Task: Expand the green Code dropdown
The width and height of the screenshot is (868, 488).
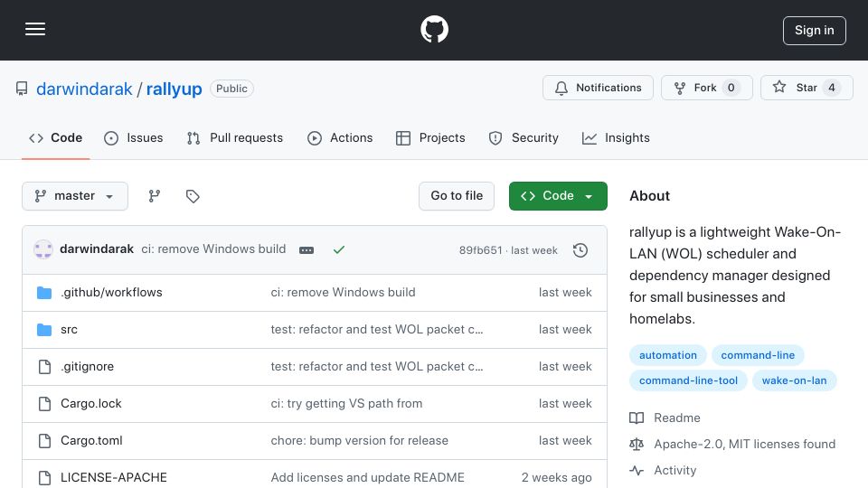Action: [558, 196]
